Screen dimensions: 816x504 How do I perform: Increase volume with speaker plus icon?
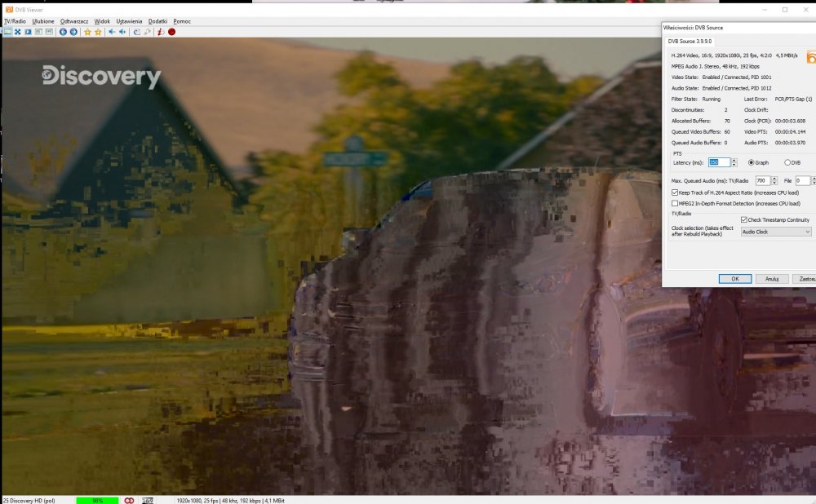tap(122, 32)
